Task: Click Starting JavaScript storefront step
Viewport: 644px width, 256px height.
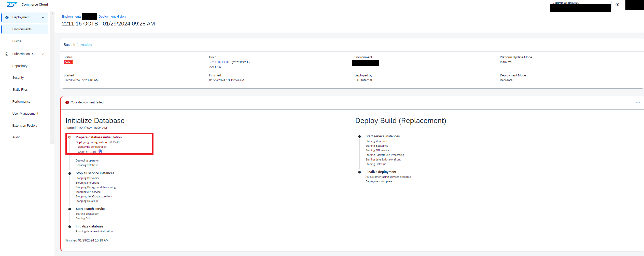Action: [383, 160]
